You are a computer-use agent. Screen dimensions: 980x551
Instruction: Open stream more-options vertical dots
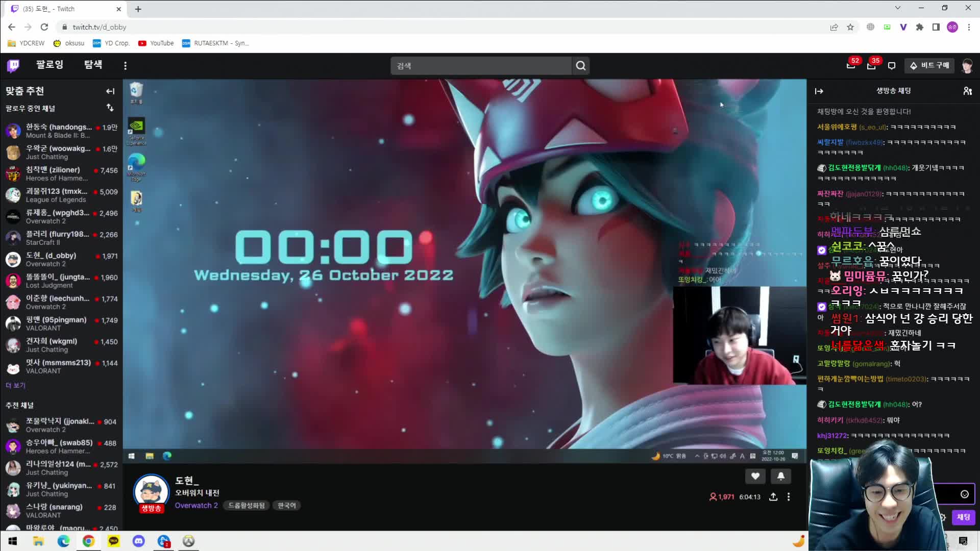point(789,497)
